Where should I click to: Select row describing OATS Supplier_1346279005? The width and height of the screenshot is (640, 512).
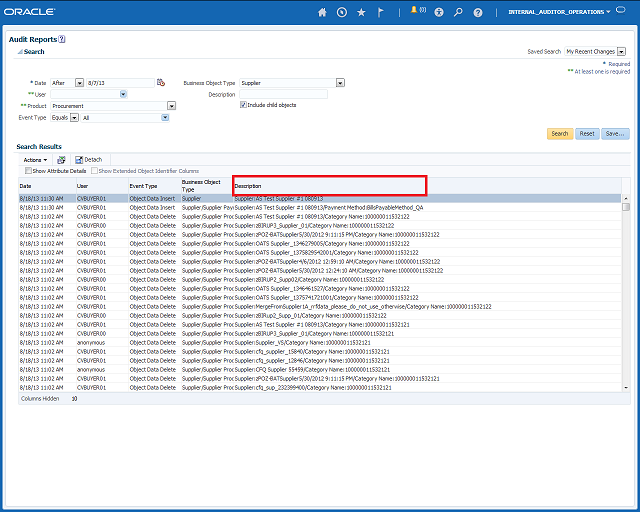tap(320, 243)
